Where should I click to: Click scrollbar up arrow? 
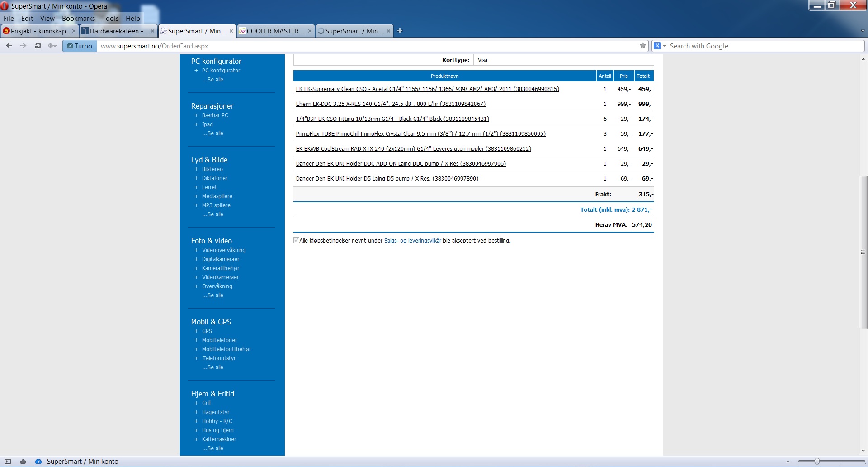coord(863,59)
